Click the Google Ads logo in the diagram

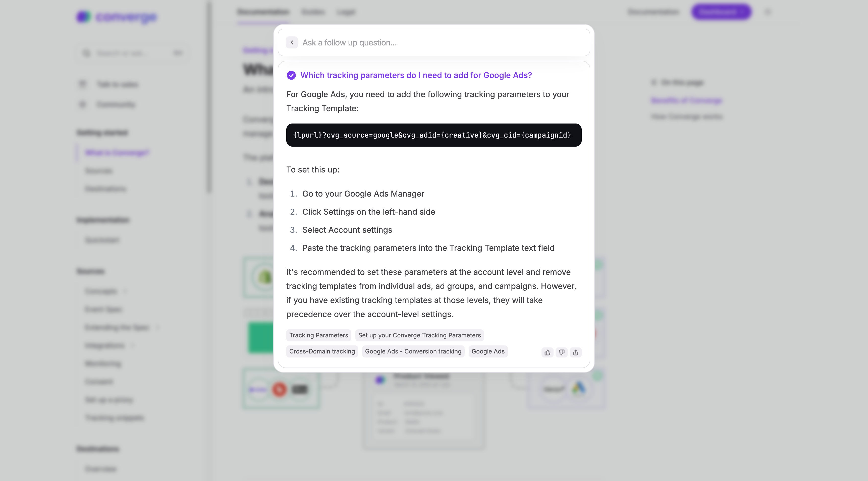coord(579,388)
